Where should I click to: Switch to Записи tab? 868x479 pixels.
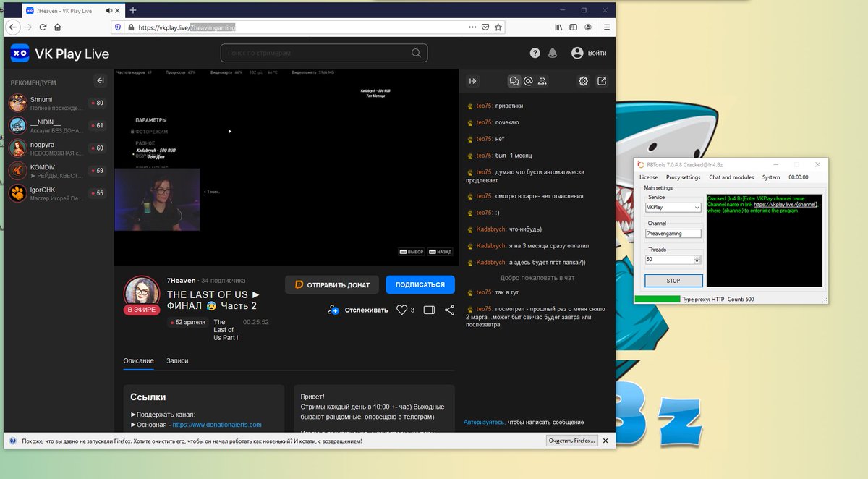[177, 360]
